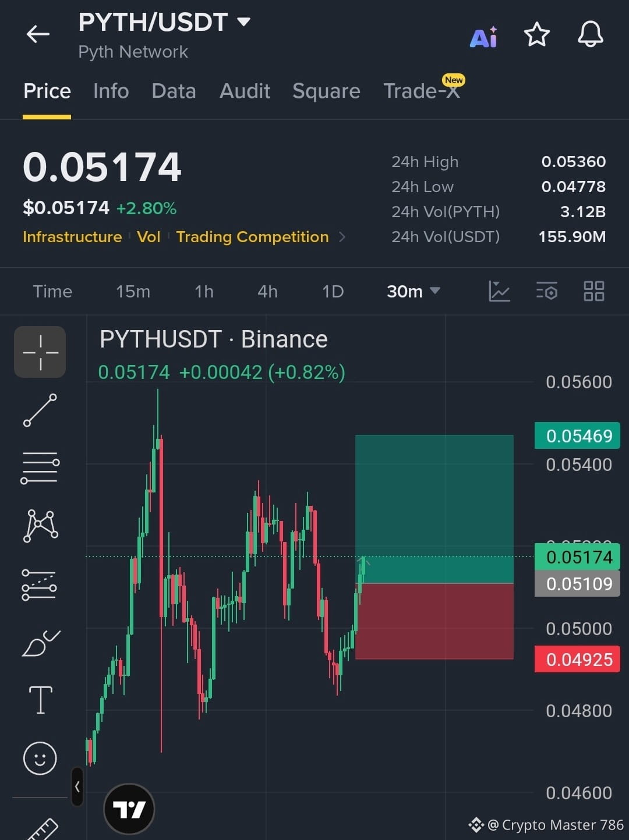Click the 0.04925 stop-loss price label
The width and height of the screenshot is (629, 840).
(x=577, y=660)
